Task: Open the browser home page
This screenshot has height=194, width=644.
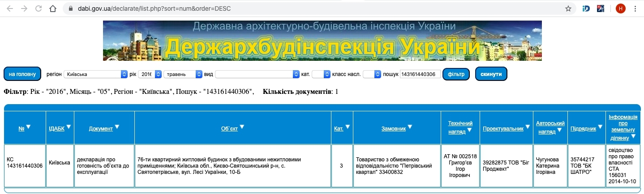Action: (53, 8)
